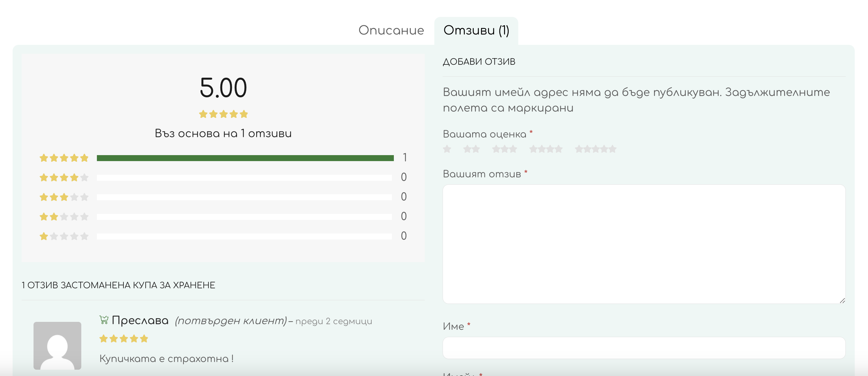Click "Въз основа на 1 отзиви" text

(x=223, y=134)
